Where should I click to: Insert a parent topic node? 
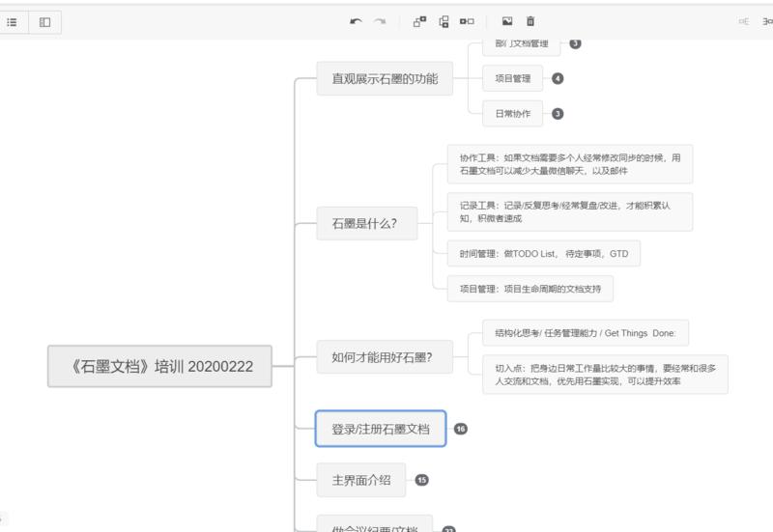pyautogui.click(x=467, y=21)
